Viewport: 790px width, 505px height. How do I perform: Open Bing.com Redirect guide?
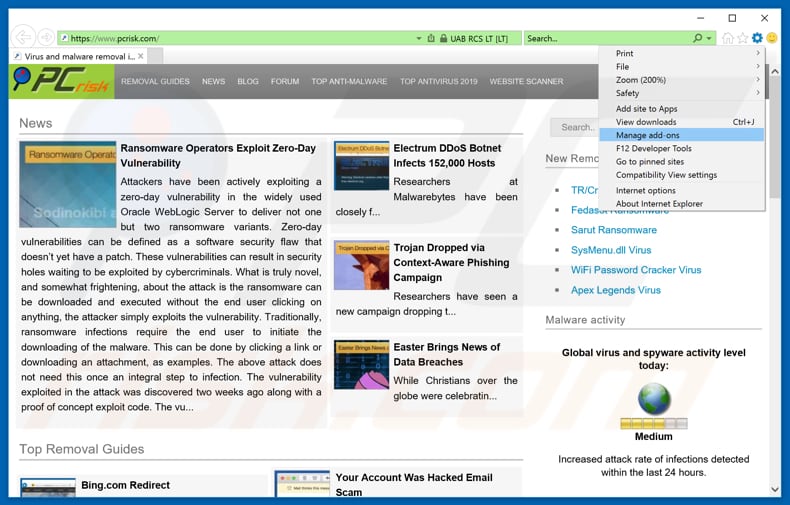pyautogui.click(x=125, y=485)
